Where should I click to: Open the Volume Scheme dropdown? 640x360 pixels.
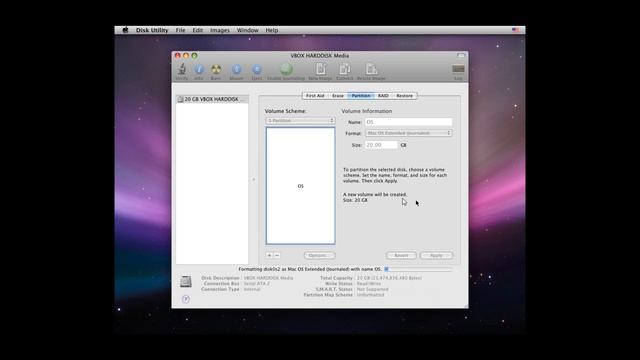(x=300, y=121)
